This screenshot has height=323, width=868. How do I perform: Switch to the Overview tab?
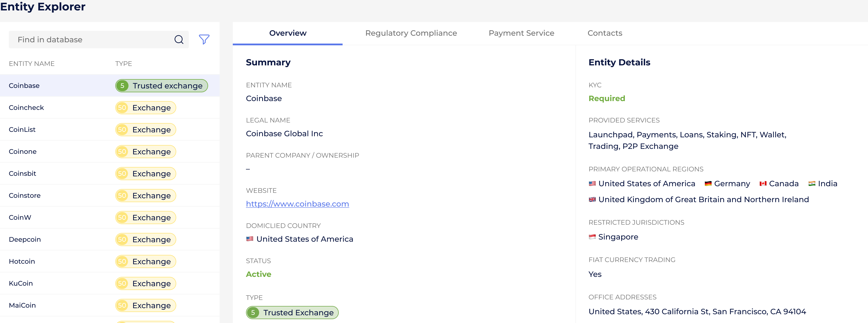pos(287,33)
